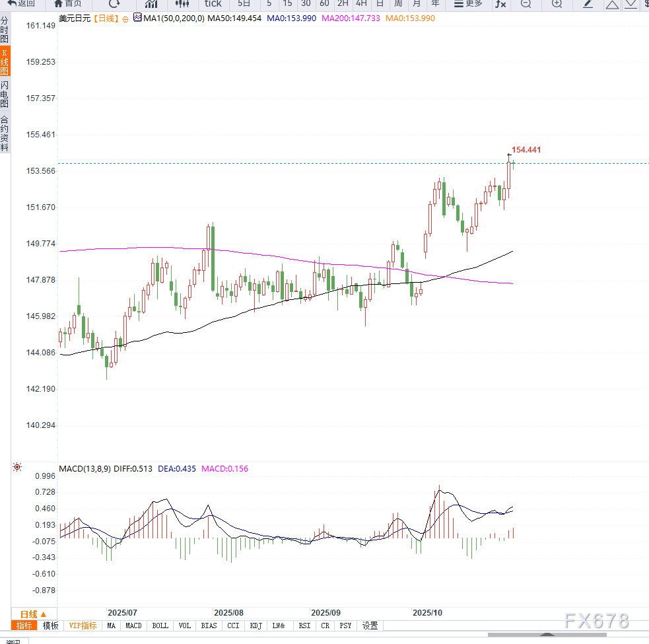The height and width of the screenshot is (644, 649).
Task: Open the fx formula function icon
Action: click(x=500, y=4)
